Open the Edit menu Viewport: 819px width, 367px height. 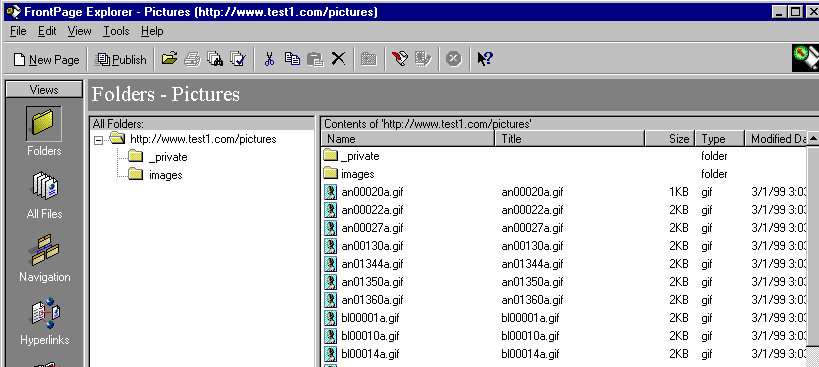point(46,31)
